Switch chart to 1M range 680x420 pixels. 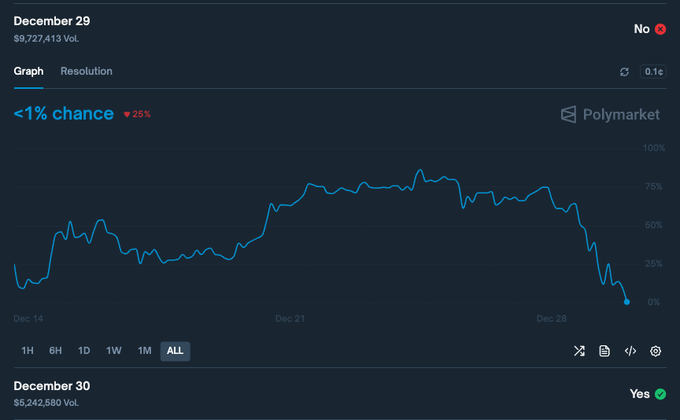(144, 351)
